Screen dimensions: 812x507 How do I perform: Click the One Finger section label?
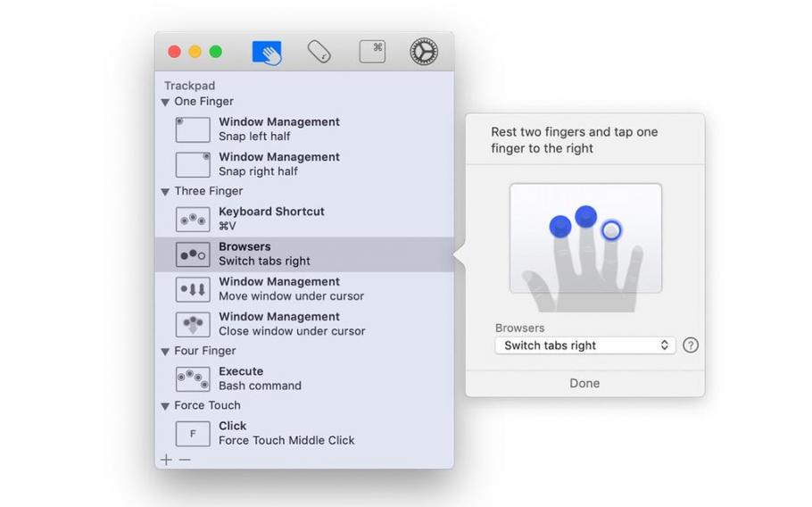click(203, 102)
